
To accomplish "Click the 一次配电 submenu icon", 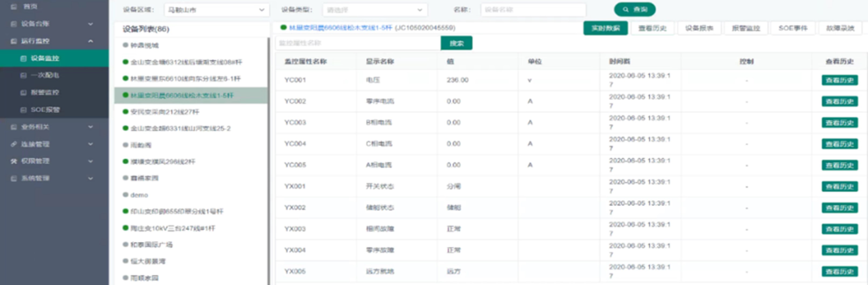I will point(23,75).
